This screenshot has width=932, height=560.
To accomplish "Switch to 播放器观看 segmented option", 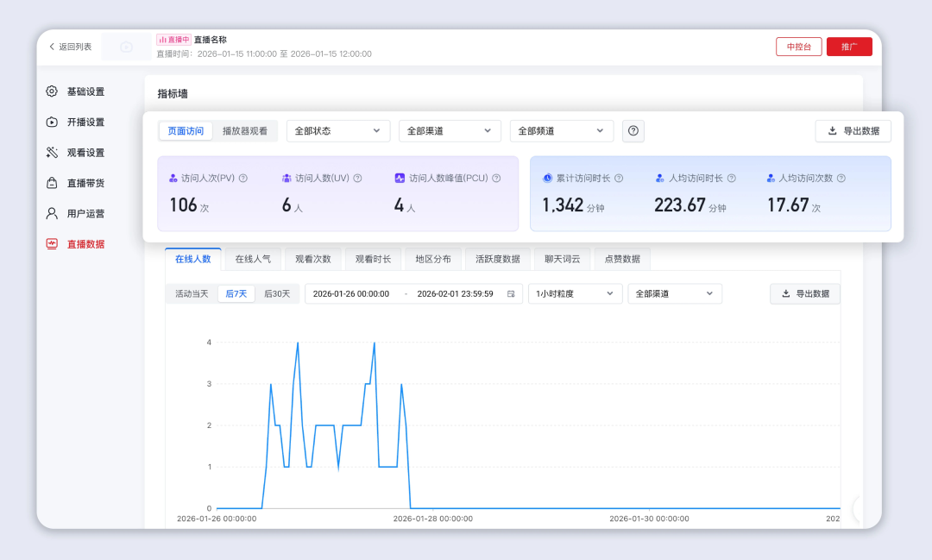I will (245, 131).
